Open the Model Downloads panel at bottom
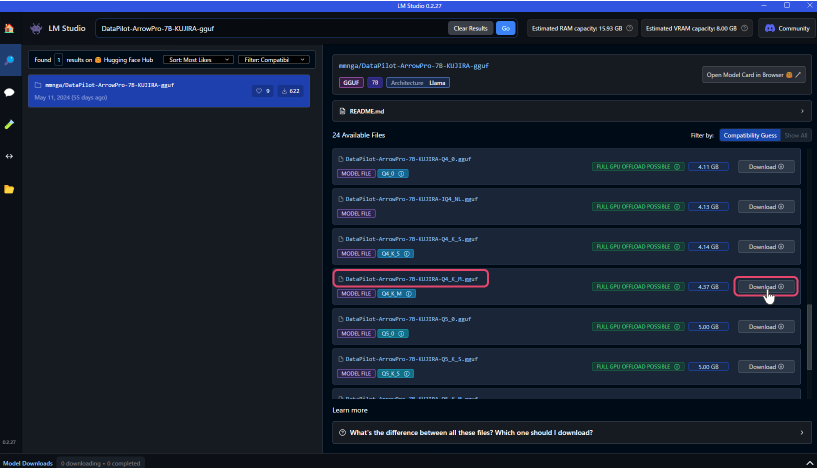Image resolution: width=817 pixels, height=468 pixels. point(27,463)
